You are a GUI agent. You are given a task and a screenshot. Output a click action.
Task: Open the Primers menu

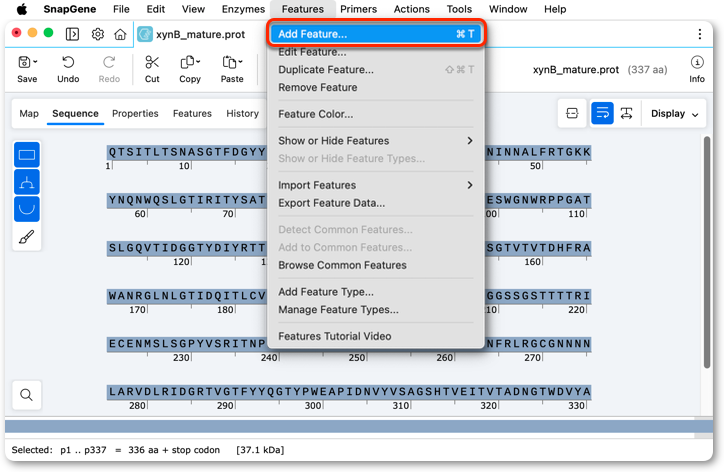pyautogui.click(x=358, y=9)
